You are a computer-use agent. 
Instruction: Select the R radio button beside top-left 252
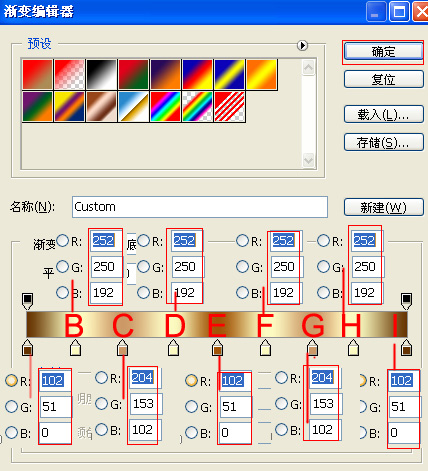tap(62, 240)
